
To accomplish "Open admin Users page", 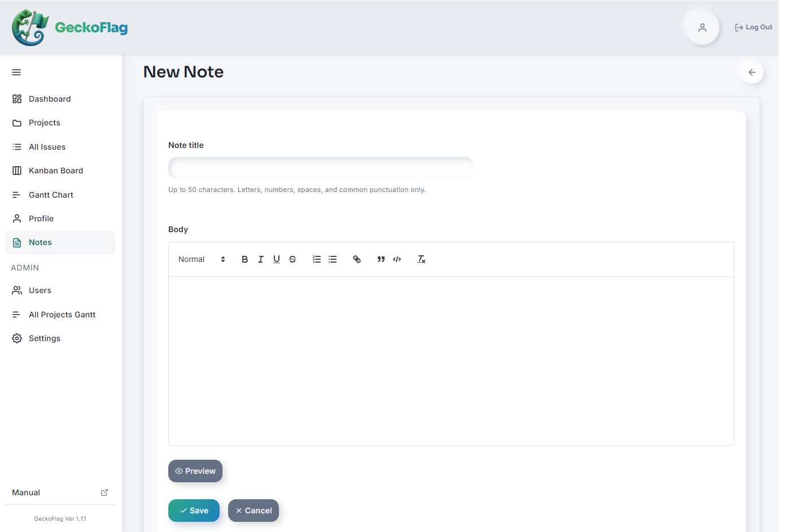I will (x=60, y=290).
